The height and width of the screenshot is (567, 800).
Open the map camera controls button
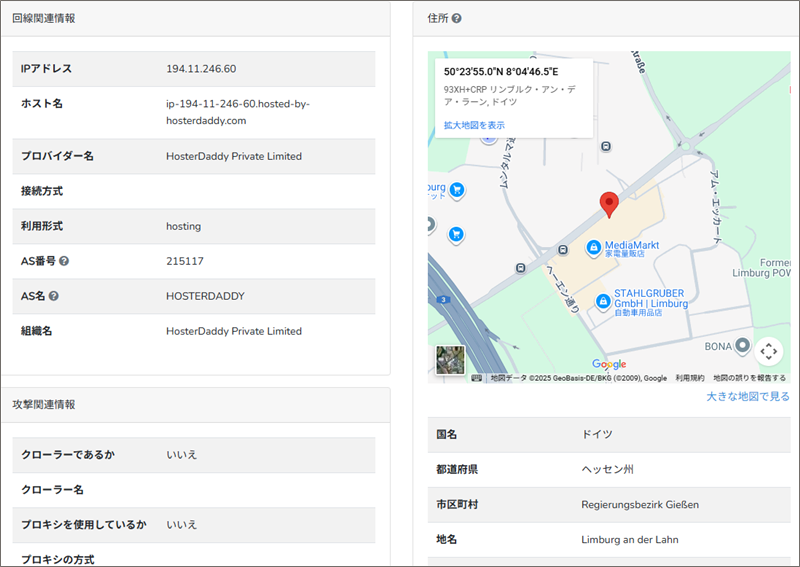[x=768, y=351]
